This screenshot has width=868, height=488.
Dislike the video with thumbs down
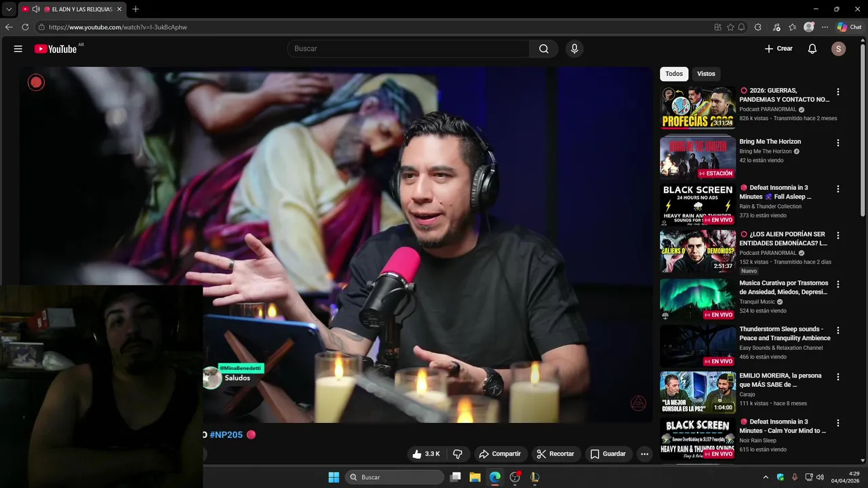[x=458, y=454]
